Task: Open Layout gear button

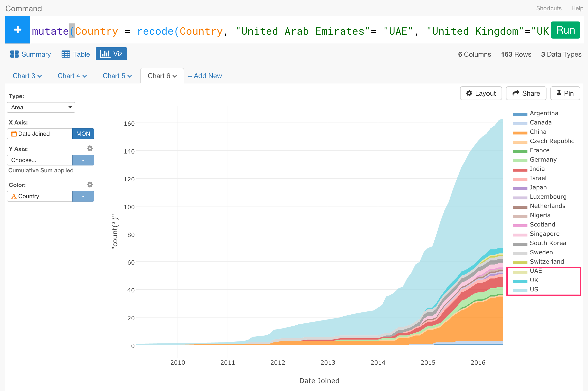Action: pos(481,93)
